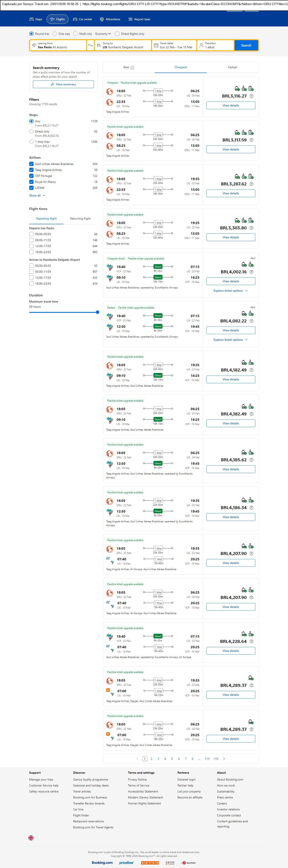Click the blue Search button
The width and height of the screenshot is (288, 868).
click(x=246, y=45)
